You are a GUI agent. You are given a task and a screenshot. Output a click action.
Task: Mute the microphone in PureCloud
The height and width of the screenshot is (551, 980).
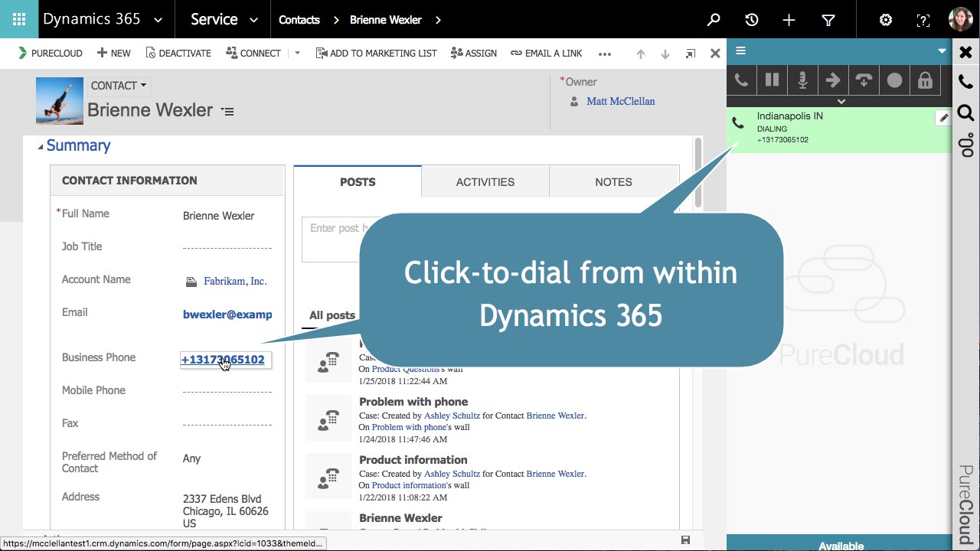pos(802,80)
